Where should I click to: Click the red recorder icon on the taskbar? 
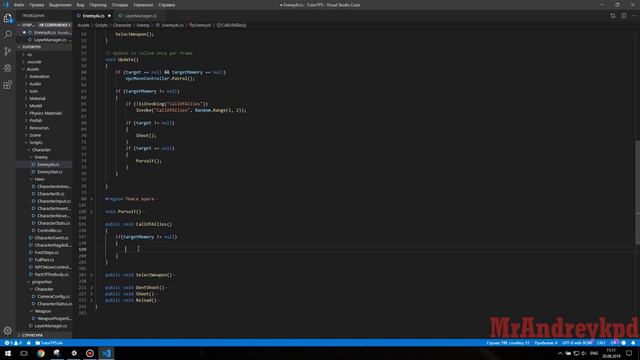[x=90, y=353]
